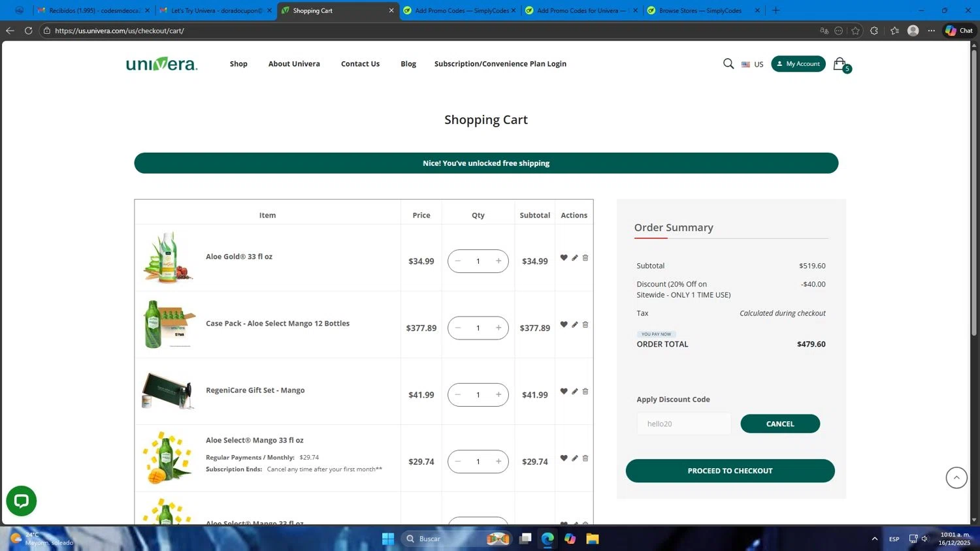Open the Windows Start button
The height and width of the screenshot is (551, 980).
tap(388, 539)
